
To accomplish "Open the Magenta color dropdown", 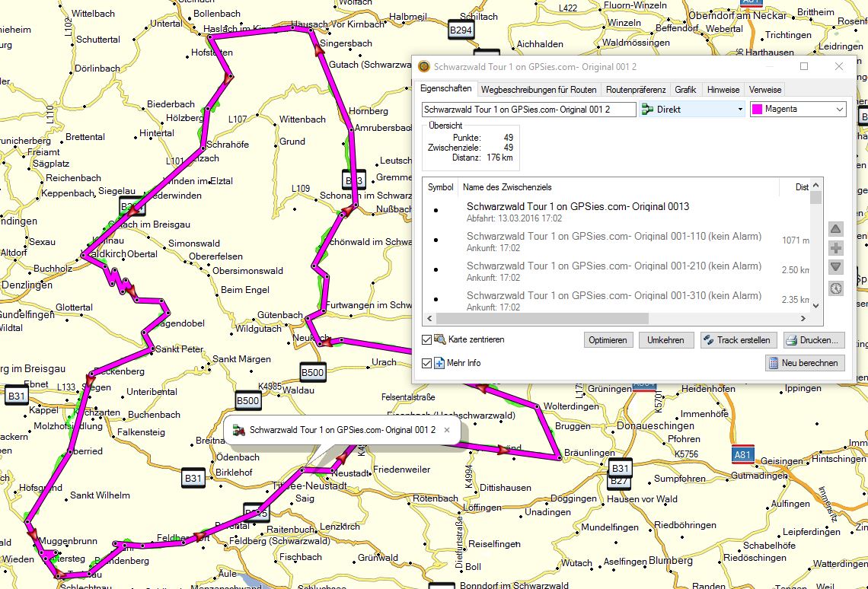I will click(x=797, y=110).
